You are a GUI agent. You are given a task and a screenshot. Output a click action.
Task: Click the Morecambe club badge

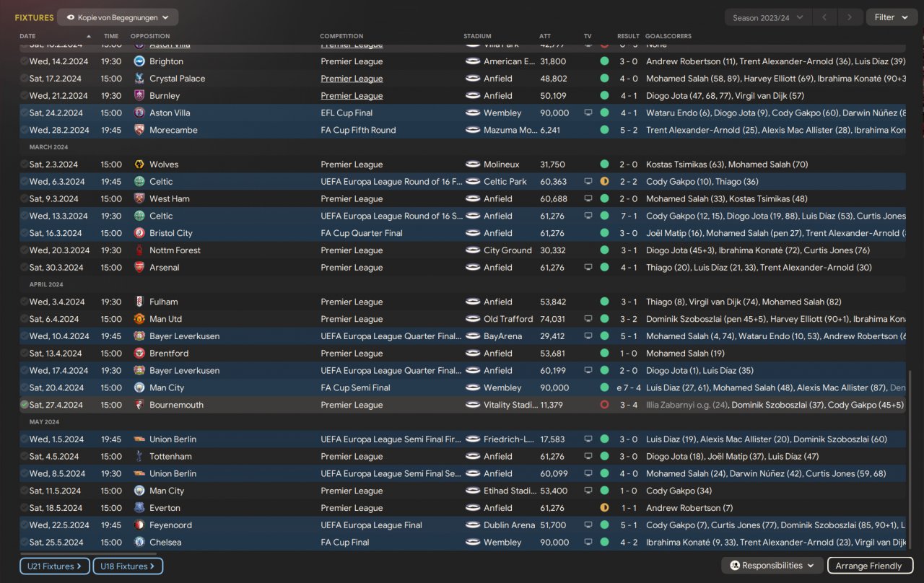139,131
